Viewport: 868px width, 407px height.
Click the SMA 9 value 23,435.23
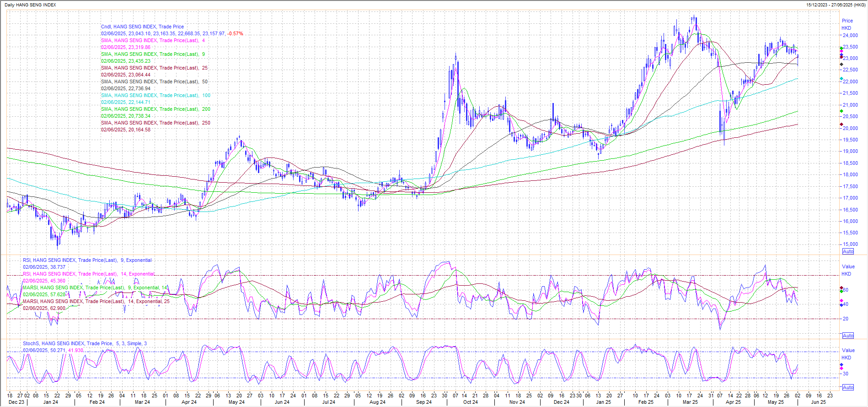[125, 61]
